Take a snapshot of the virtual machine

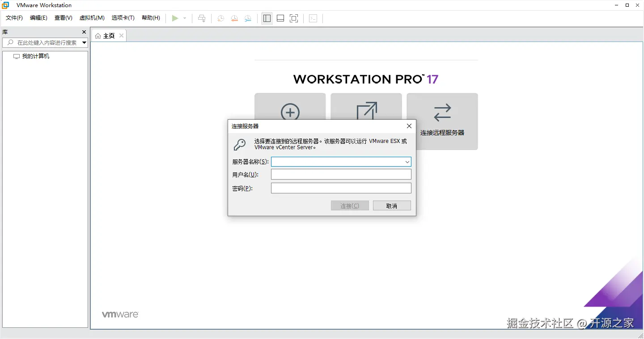click(220, 18)
